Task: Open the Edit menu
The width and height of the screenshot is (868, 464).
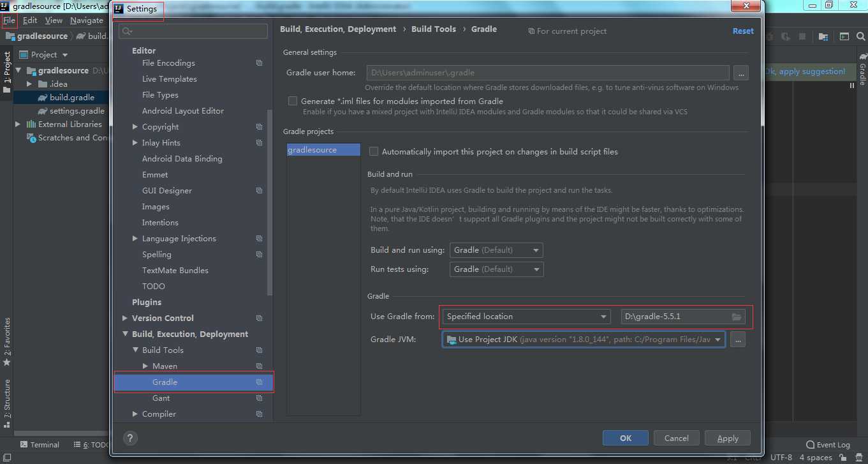Action: pos(30,20)
